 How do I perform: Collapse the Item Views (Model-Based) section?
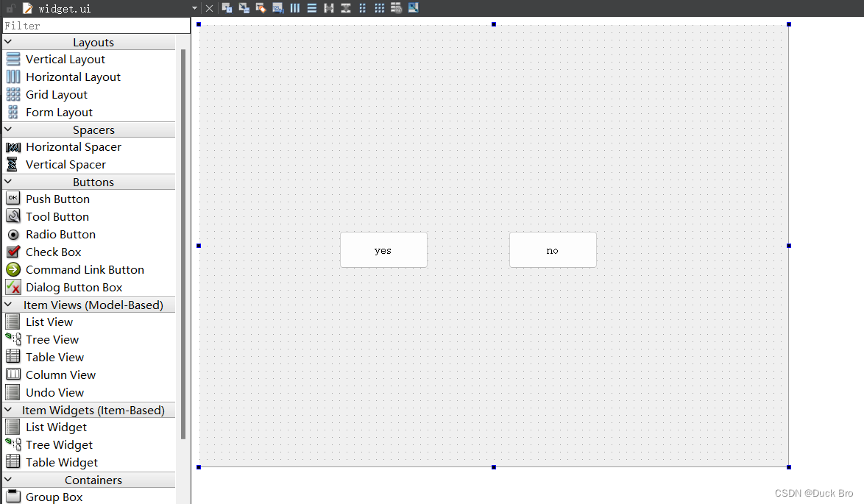click(7, 305)
